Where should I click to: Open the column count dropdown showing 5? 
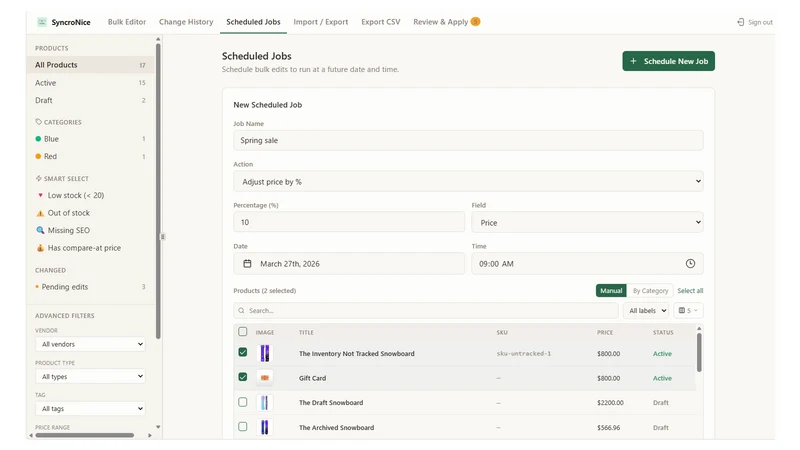coord(688,311)
